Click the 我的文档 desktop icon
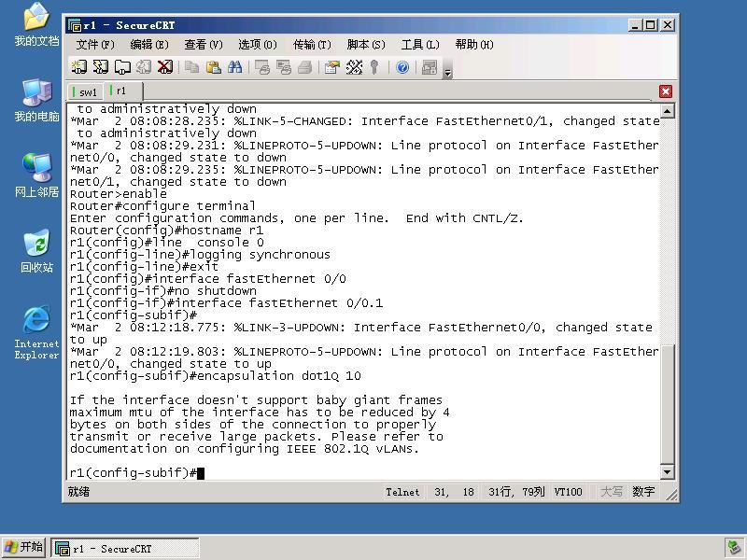 (x=36, y=25)
